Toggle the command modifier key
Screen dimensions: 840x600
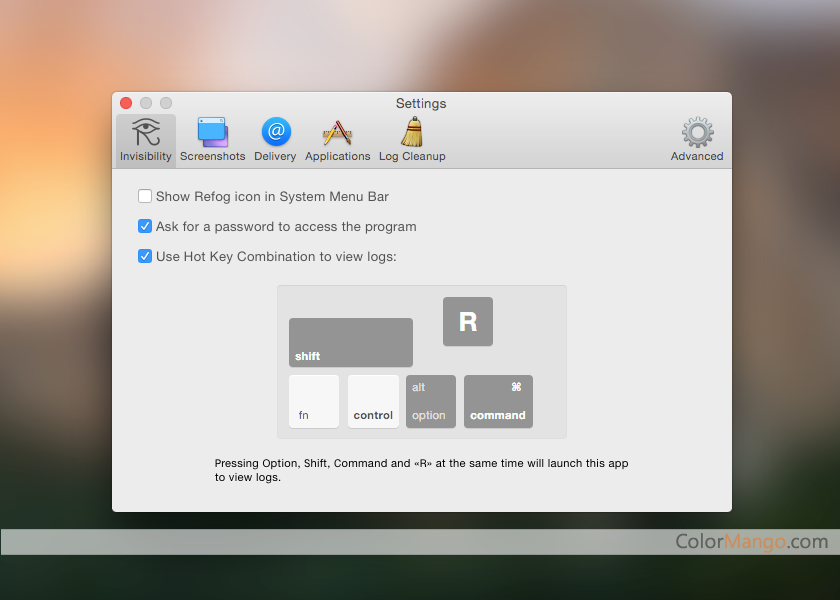click(498, 401)
